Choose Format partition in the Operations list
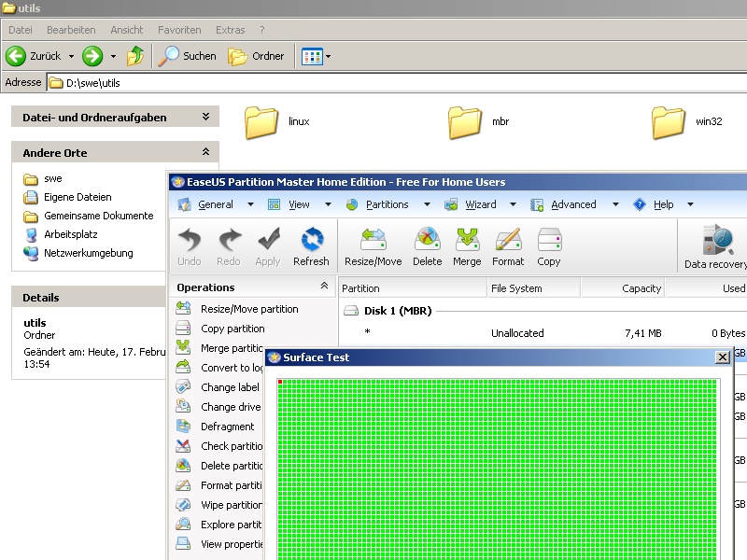Screen dimensions: 747x560 pyautogui.click(x=219, y=485)
